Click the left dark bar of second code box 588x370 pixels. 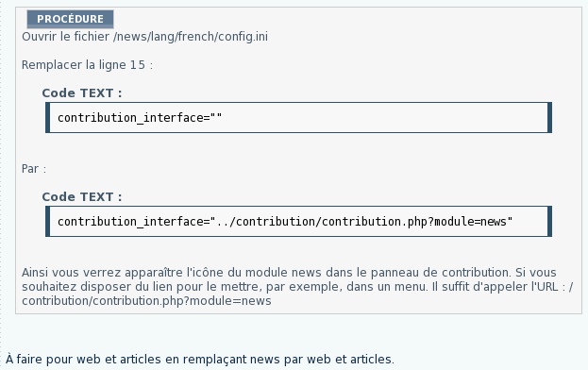point(47,222)
